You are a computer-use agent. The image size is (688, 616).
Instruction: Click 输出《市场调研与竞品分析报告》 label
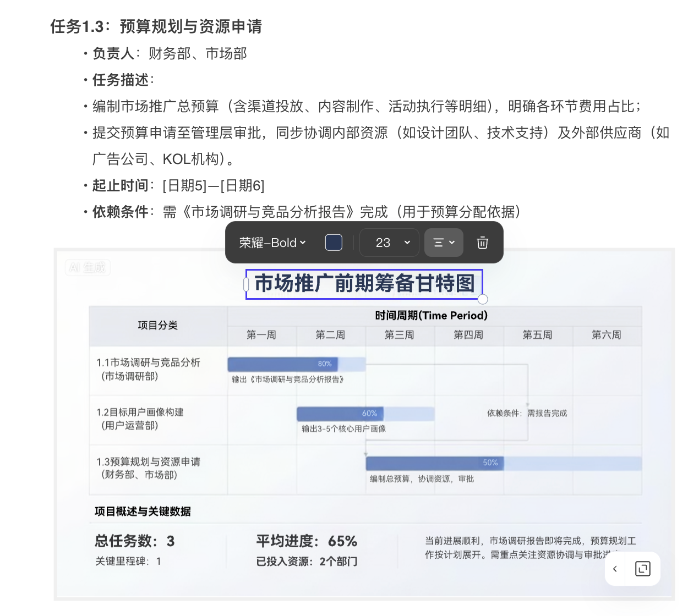287,380
